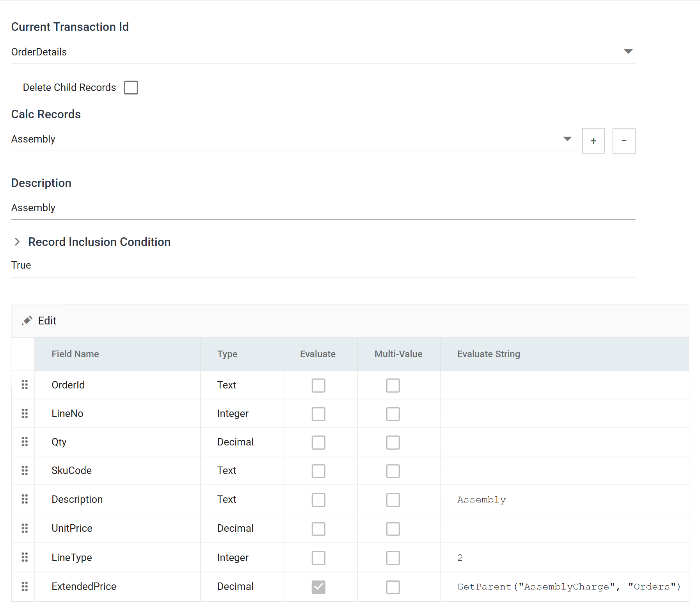Image resolution: width=700 pixels, height=602 pixels.
Task: Check Evaluate for the UnitPrice field
Action: tap(318, 529)
